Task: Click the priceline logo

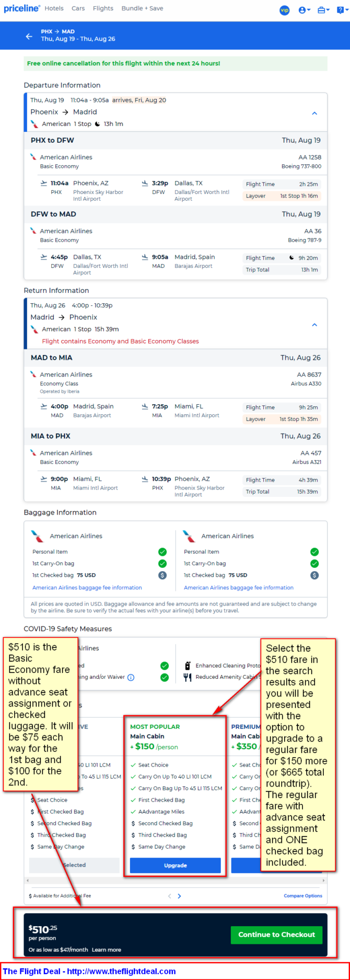Action: [21, 8]
